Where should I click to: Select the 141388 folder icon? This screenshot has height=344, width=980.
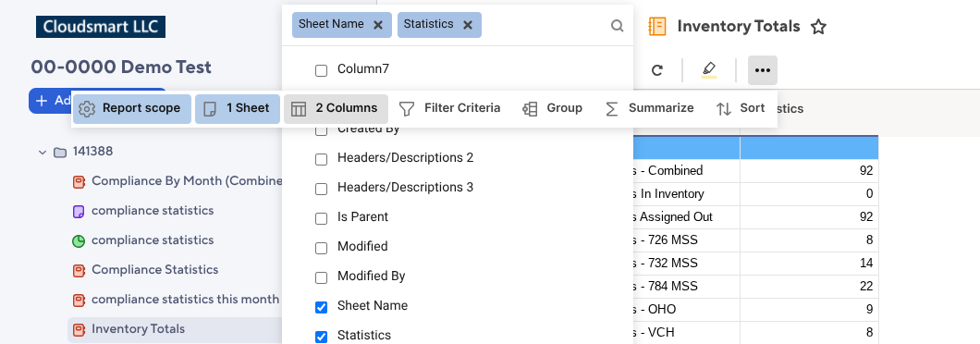coord(60,152)
